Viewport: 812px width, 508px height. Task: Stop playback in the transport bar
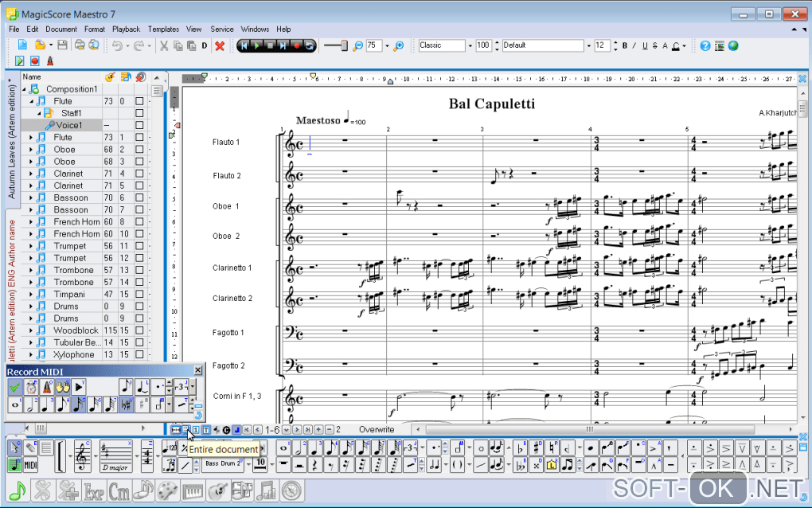[270, 45]
